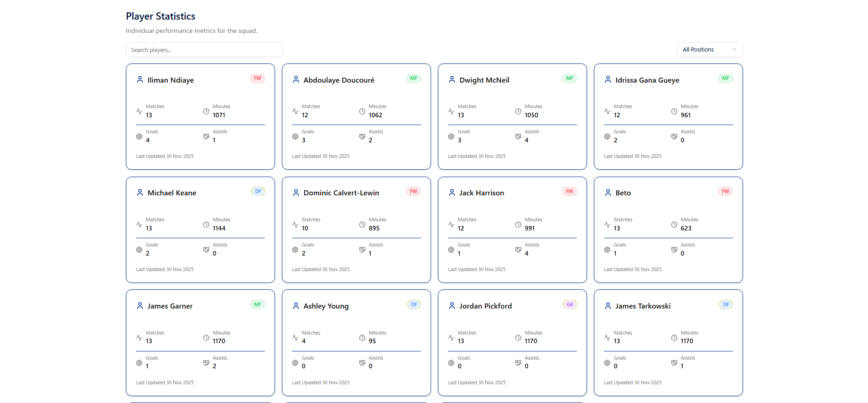Click the goals target icon on Beto's card

pyautogui.click(x=607, y=250)
